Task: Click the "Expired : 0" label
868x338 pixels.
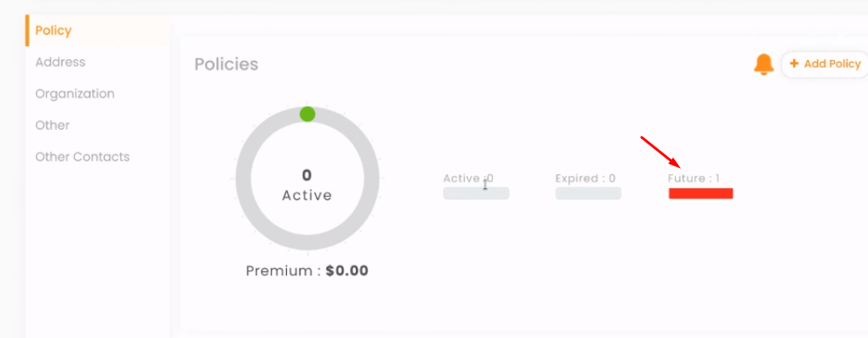Action: 585,178
